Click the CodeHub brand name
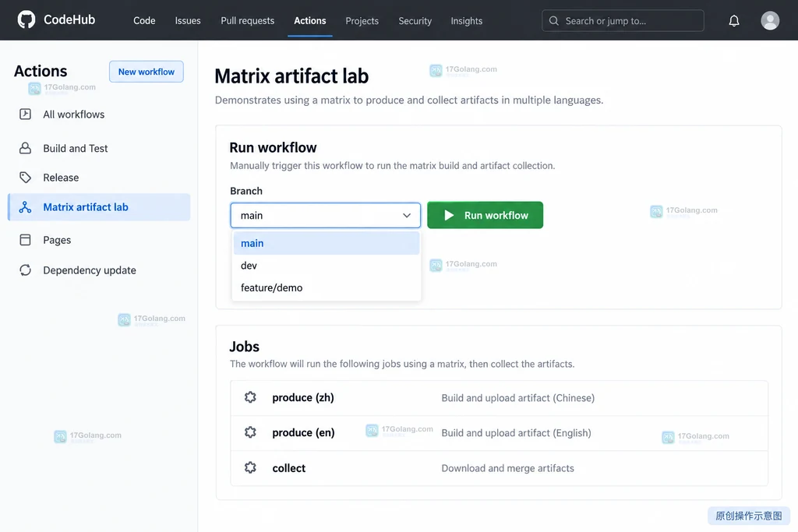The height and width of the screenshot is (532, 798). (69, 19)
